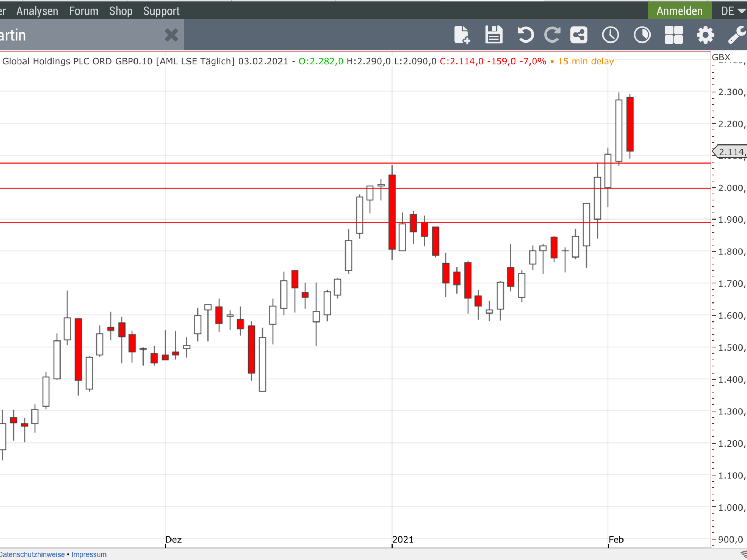Click the share chart icon
747x560 pixels.
[x=579, y=35]
